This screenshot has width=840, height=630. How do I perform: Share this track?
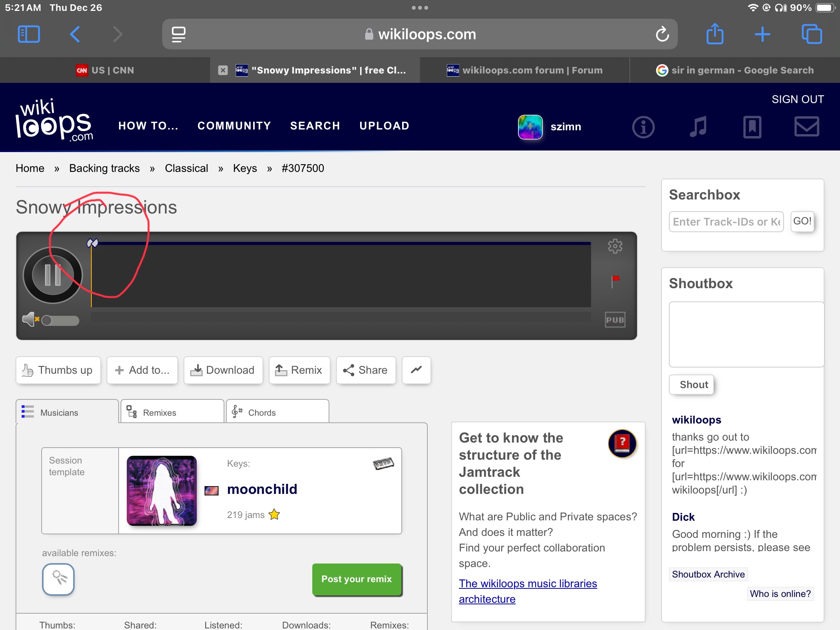[x=366, y=370]
